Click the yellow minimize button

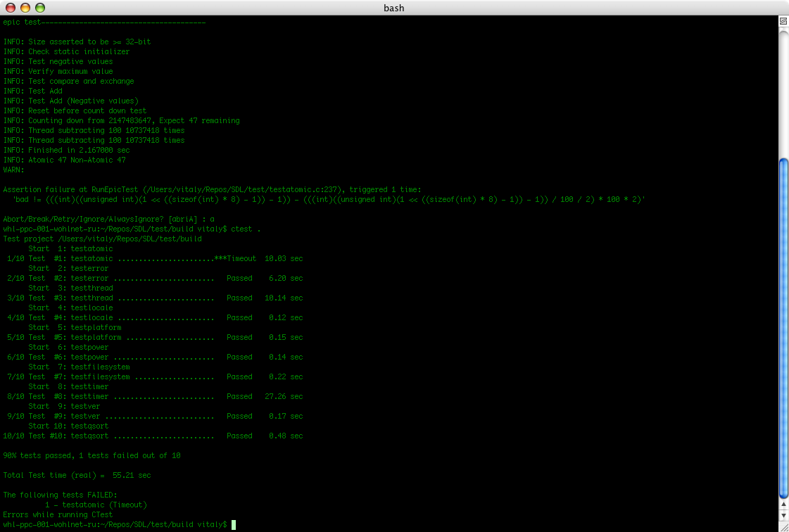26,8
